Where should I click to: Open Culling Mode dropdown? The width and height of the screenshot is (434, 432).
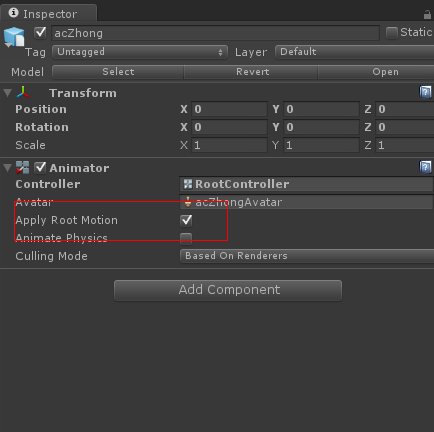(307, 256)
